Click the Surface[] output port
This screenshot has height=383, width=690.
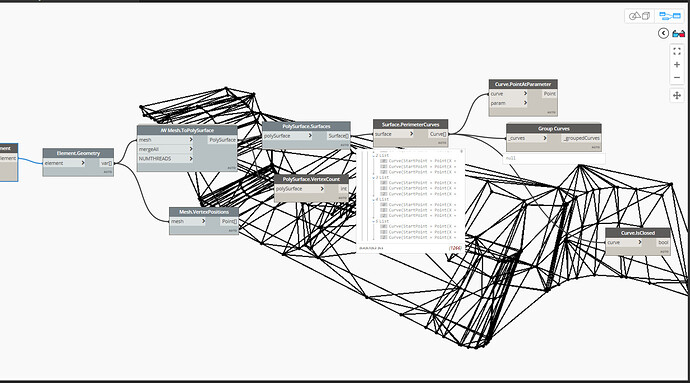point(338,136)
